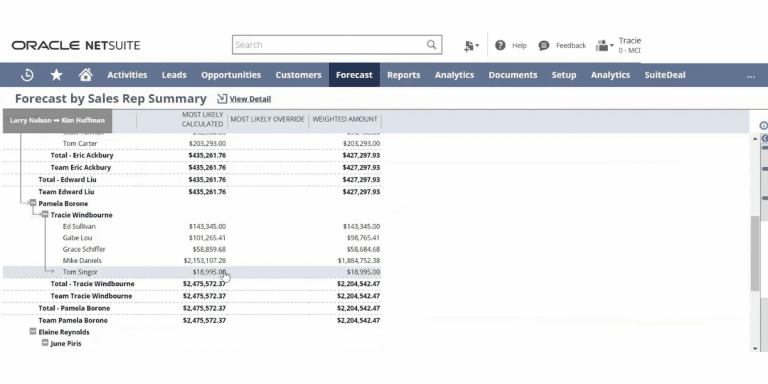Image resolution: width=768 pixels, height=384 pixels.
Task: Click Mike Daniels' $1,884,752.38 weighted amount
Action: [x=359, y=261]
